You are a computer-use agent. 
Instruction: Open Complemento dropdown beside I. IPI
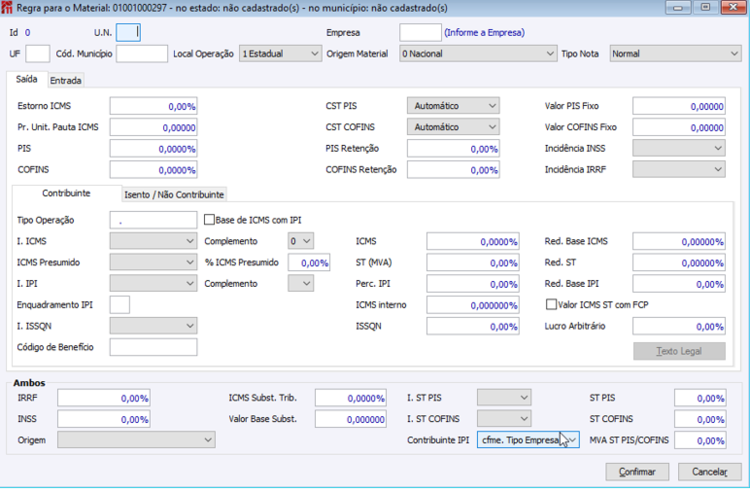[x=301, y=284]
